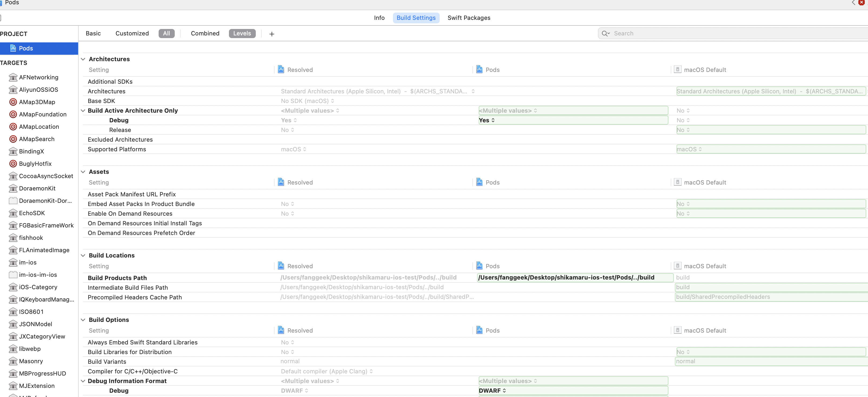
Task: Open Debug Yes popup in Pods column
Action: point(487,120)
